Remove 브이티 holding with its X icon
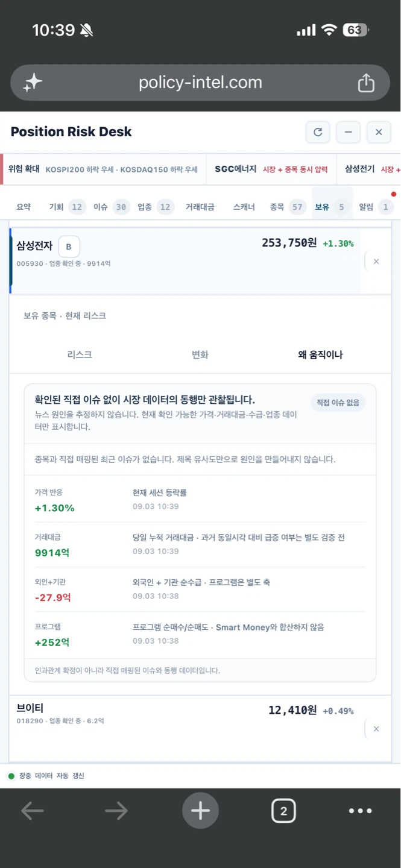This screenshot has height=868, width=401. (376, 729)
